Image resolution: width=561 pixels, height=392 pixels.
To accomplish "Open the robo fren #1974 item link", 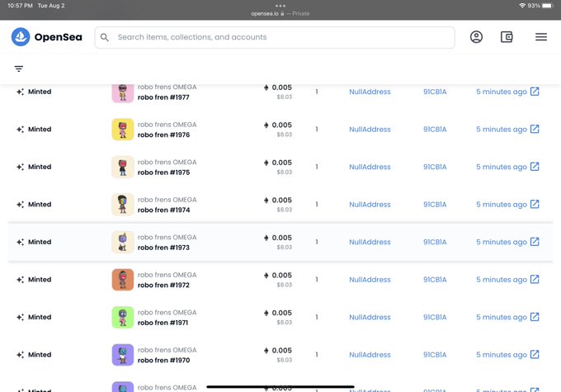I will (163, 210).
